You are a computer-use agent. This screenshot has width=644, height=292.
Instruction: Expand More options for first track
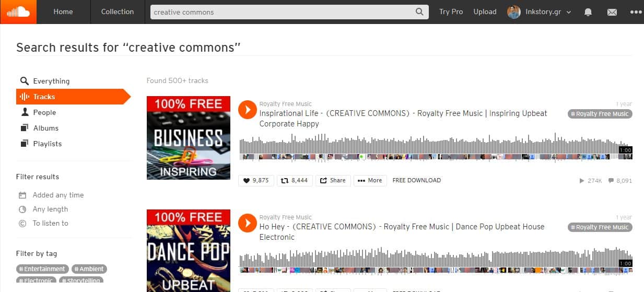pos(370,180)
